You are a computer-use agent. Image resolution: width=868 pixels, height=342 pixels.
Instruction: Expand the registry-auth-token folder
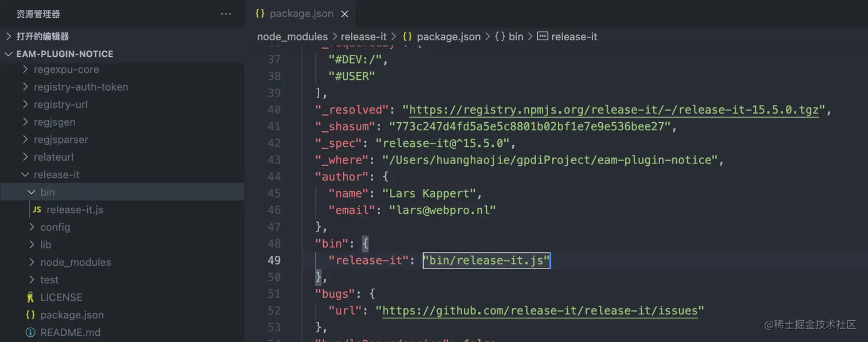pos(25,87)
